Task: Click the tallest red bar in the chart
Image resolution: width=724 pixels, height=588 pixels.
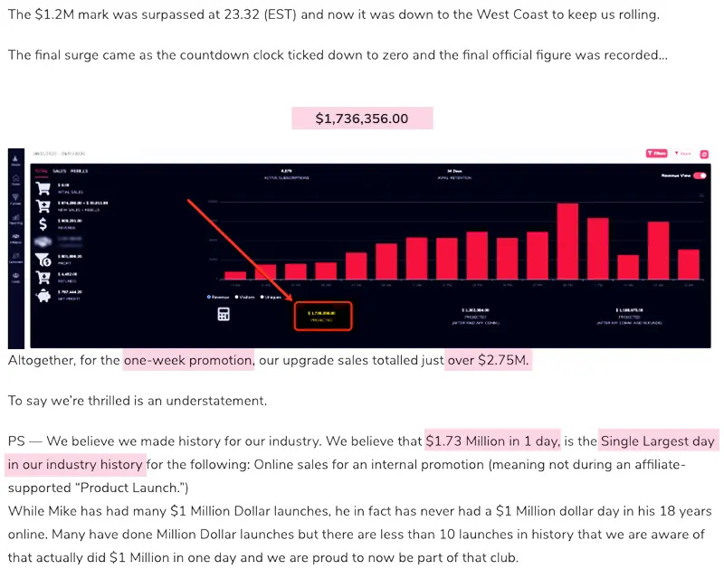Action: point(567,242)
